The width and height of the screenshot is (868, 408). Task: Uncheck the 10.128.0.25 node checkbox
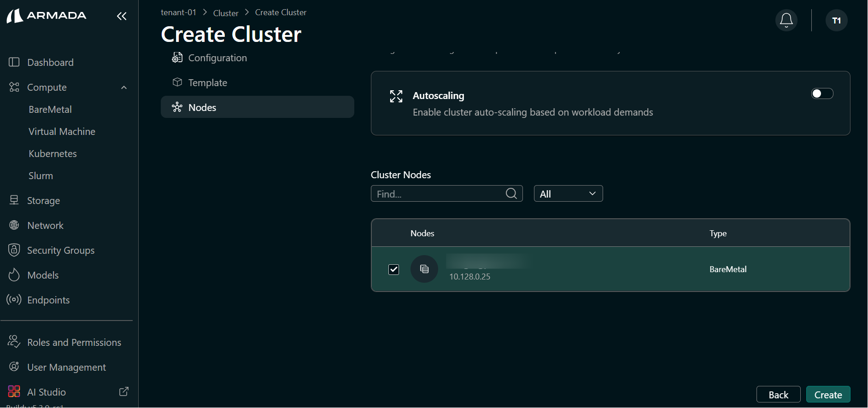[394, 269]
